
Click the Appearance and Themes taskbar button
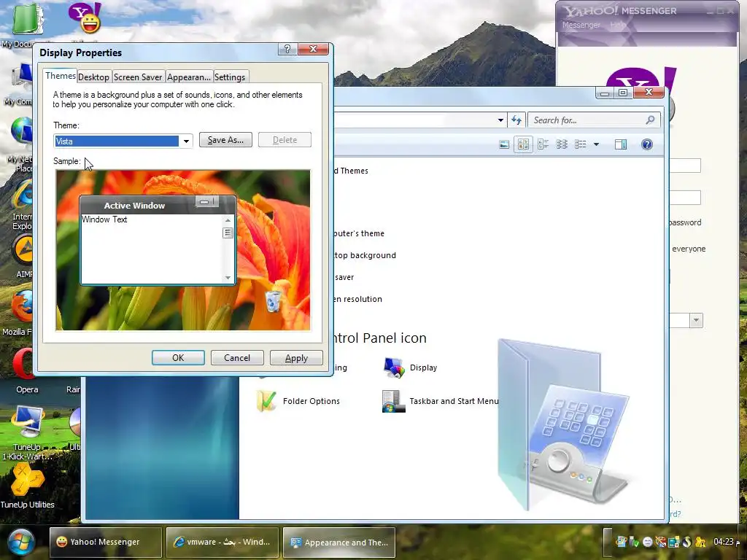point(339,542)
